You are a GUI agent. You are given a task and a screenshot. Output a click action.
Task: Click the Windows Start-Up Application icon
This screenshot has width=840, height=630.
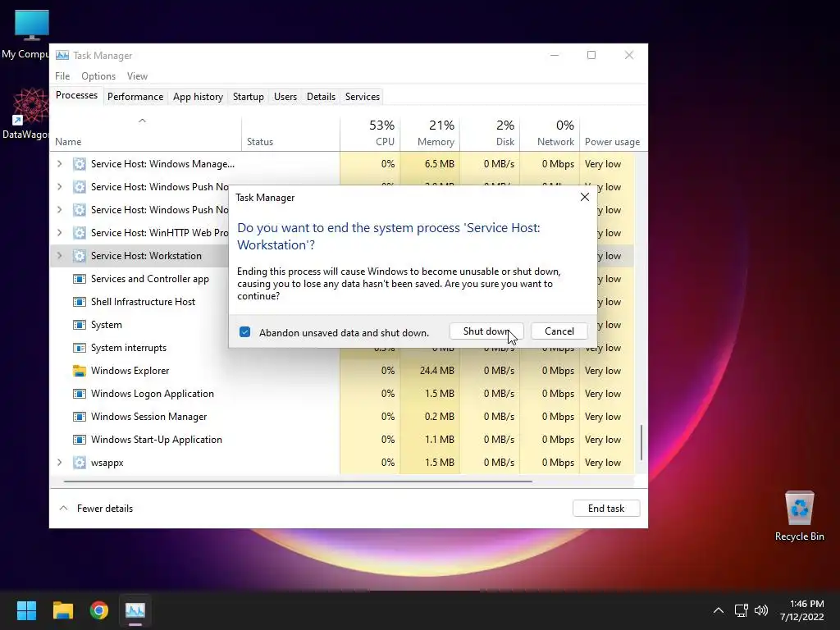pos(80,440)
